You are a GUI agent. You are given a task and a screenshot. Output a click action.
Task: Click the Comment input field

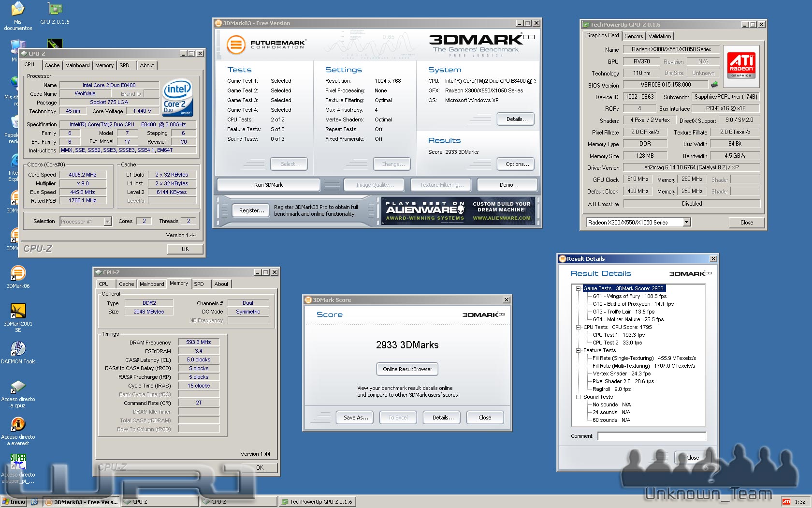(652, 436)
